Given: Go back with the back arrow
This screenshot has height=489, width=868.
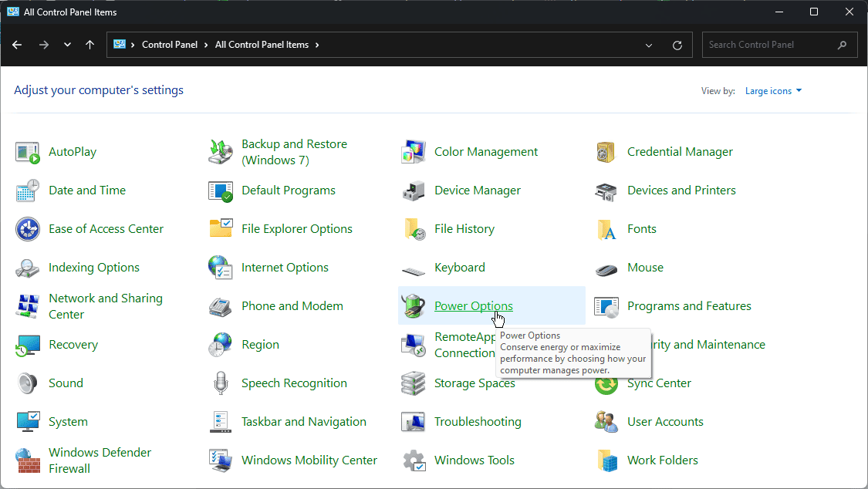Looking at the screenshot, I should pos(17,45).
